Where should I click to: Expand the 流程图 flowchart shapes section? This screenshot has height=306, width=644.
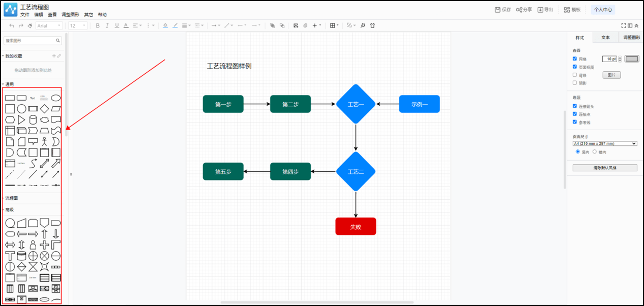pos(11,198)
